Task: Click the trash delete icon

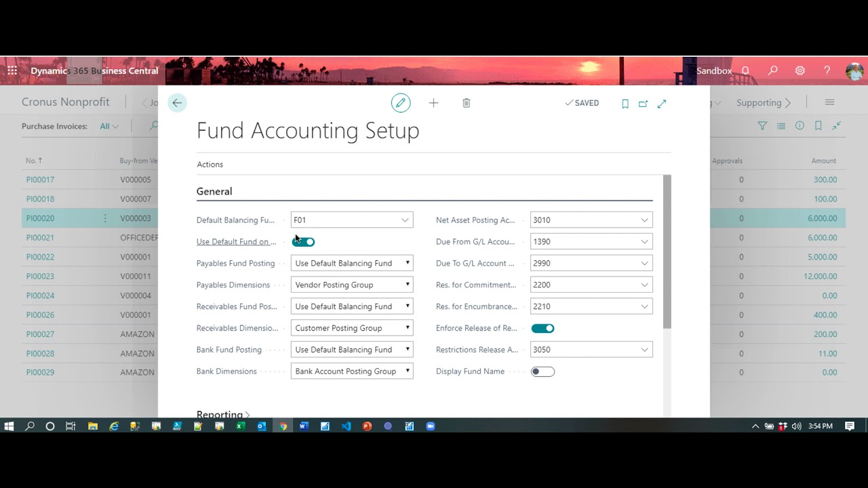Action: (466, 103)
